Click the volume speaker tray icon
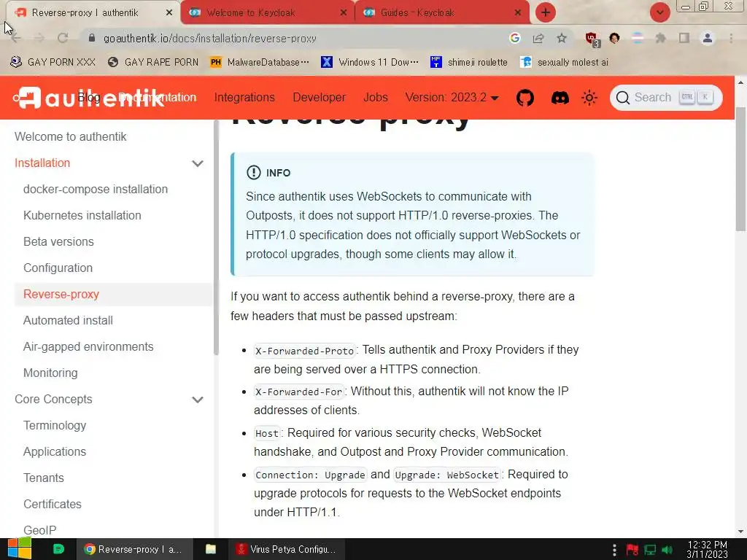Screen dimensions: 747x560 [667, 550]
